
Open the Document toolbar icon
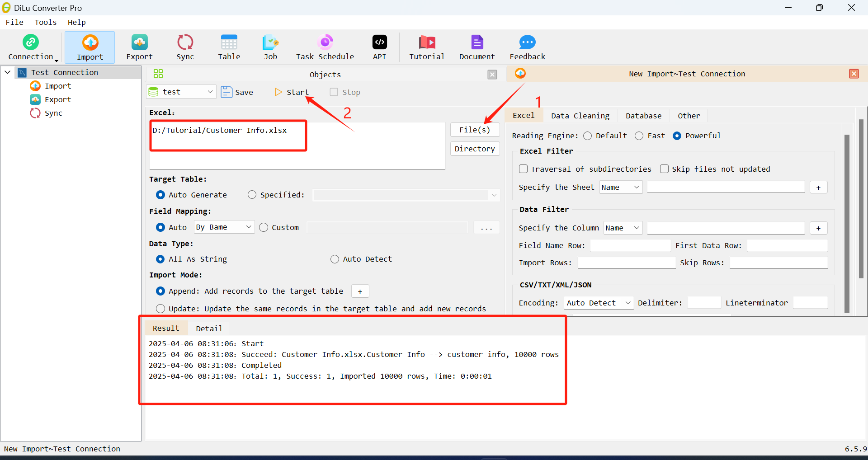(477, 42)
